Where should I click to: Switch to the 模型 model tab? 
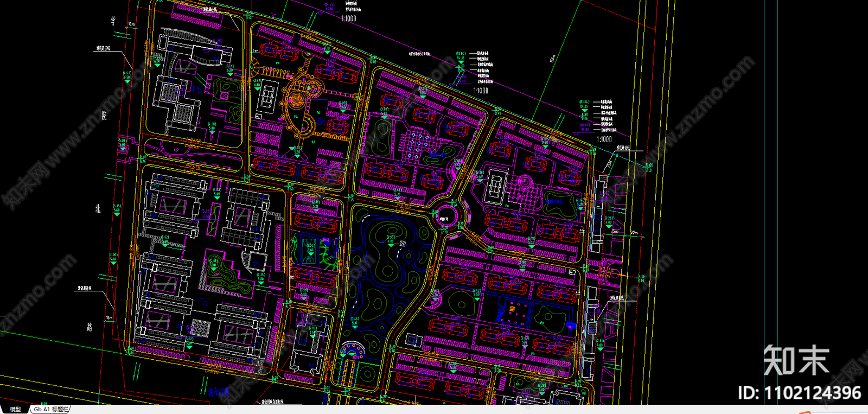point(15,409)
